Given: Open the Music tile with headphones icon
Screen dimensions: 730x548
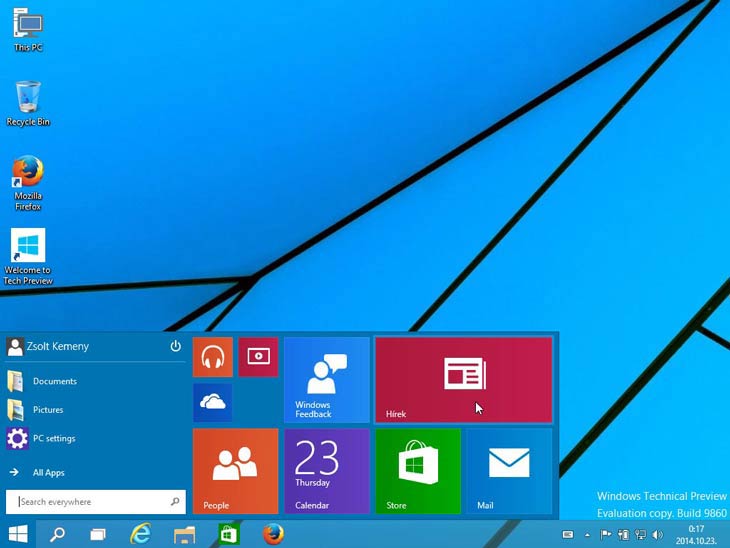Looking at the screenshot, I should point(212,357).
